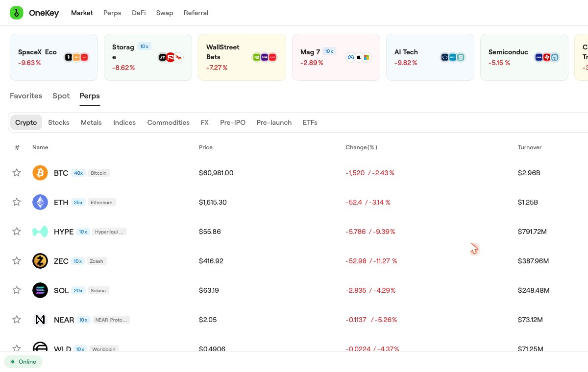The height and width of the screenshot is (372, 588).
Task: Click the ZEC turnover $387.96M
Action: [x=533, y=261]
